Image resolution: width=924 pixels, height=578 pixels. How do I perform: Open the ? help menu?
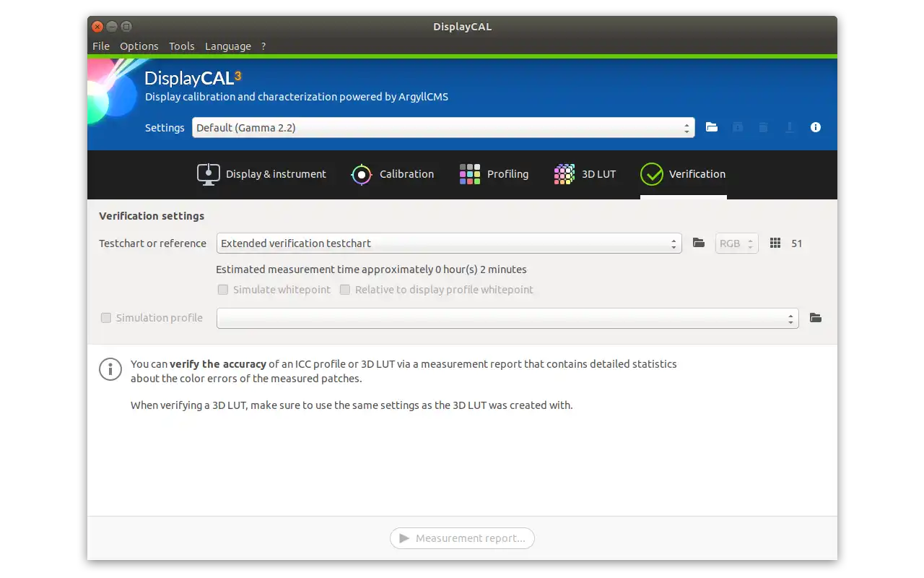[x=263, y=46]
